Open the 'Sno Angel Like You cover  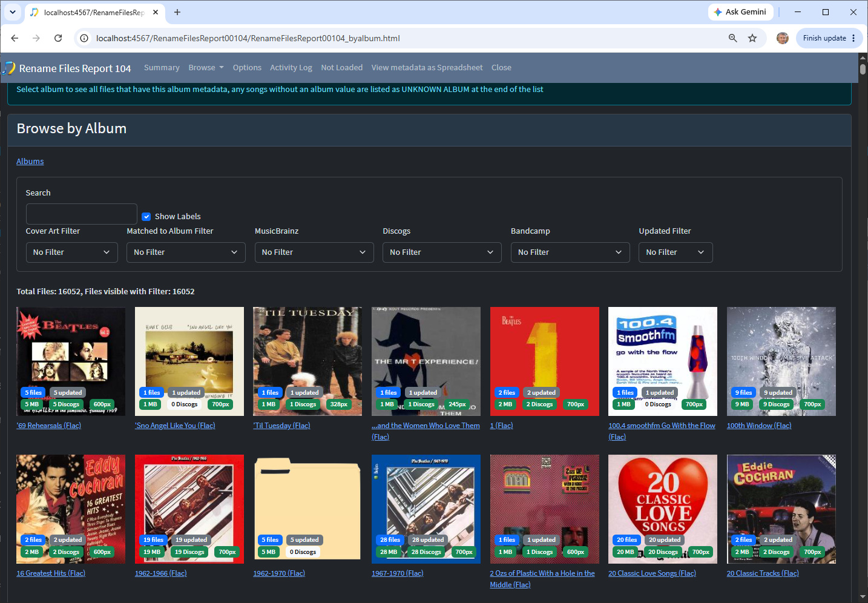(189, 361)
